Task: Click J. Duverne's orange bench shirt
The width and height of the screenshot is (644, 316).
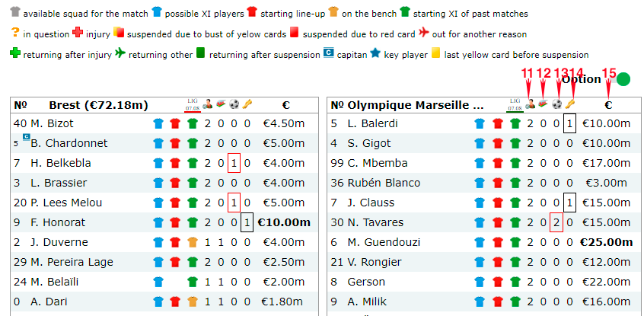Action: (192, 243)
